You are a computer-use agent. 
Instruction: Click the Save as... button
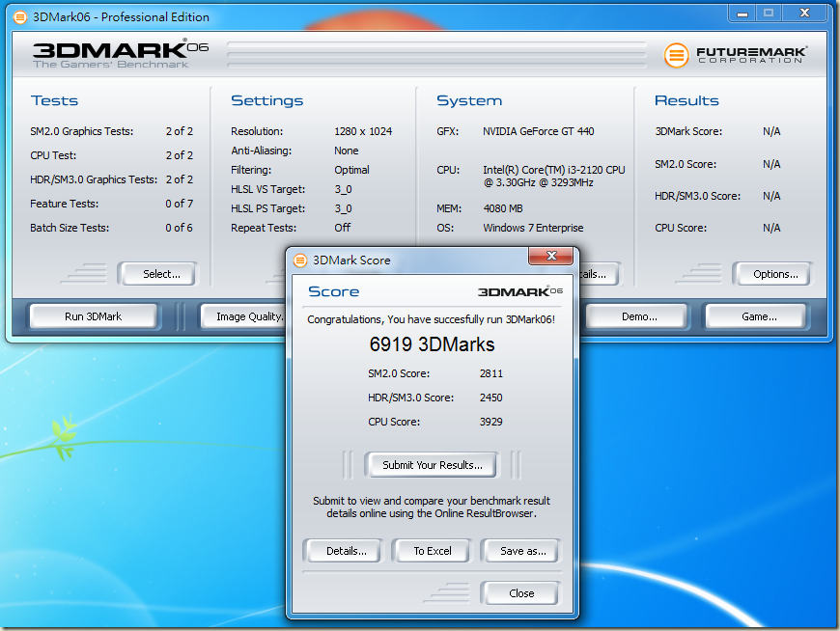pyautogui.click(x=523, y=551)
